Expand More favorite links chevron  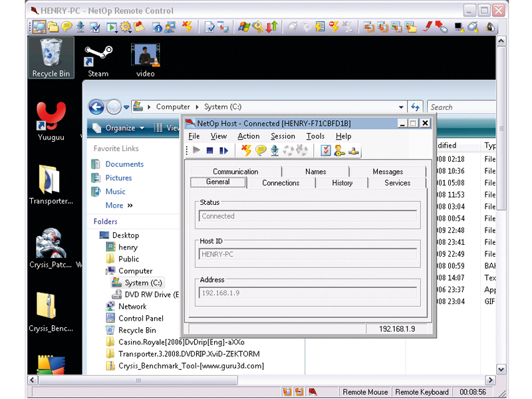tap(130, 205)
